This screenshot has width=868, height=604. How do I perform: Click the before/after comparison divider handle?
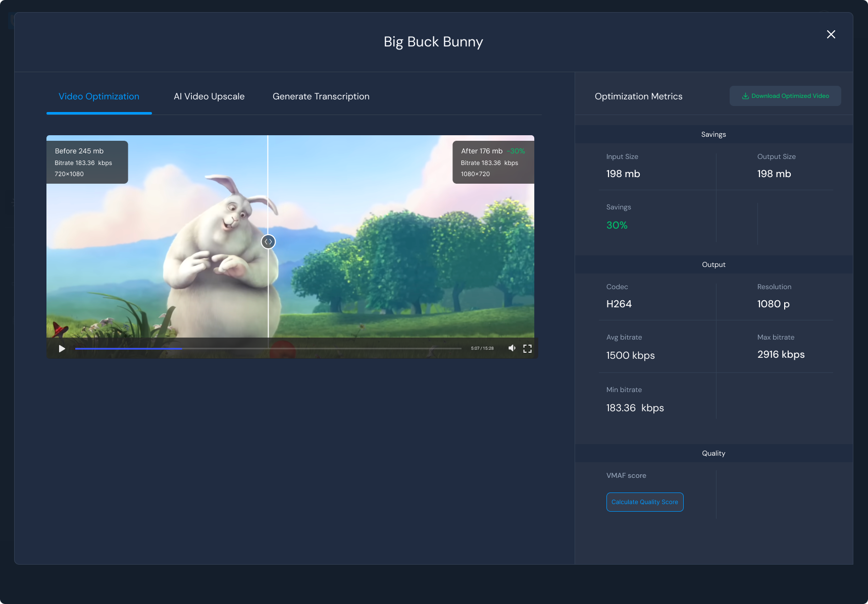click(x=268, y=242)
